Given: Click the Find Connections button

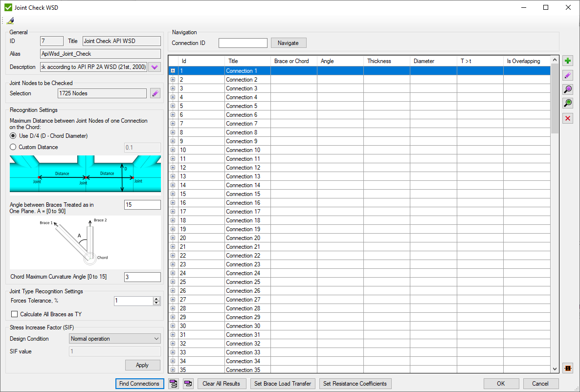Looking at the screenshot, I should 139,384.
